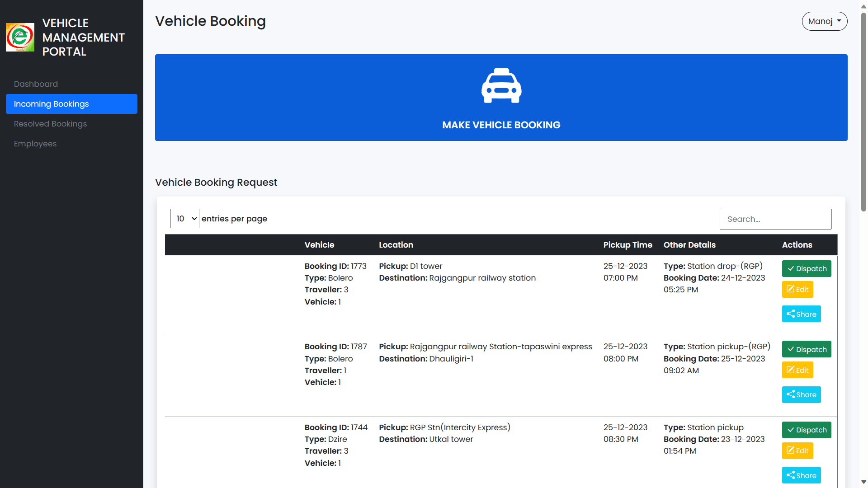
Task: Click the share icon for booking 1744
Action: point(790,475)
